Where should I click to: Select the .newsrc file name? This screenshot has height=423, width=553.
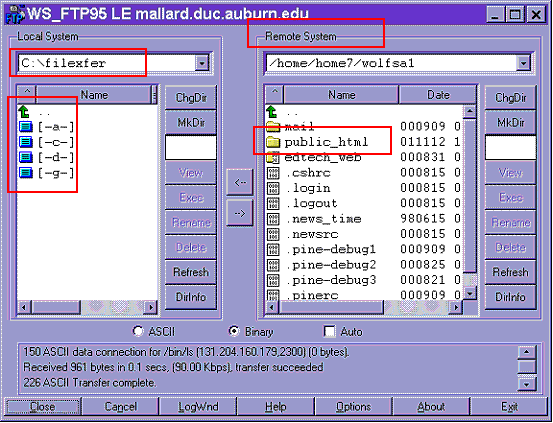[312, 234]
